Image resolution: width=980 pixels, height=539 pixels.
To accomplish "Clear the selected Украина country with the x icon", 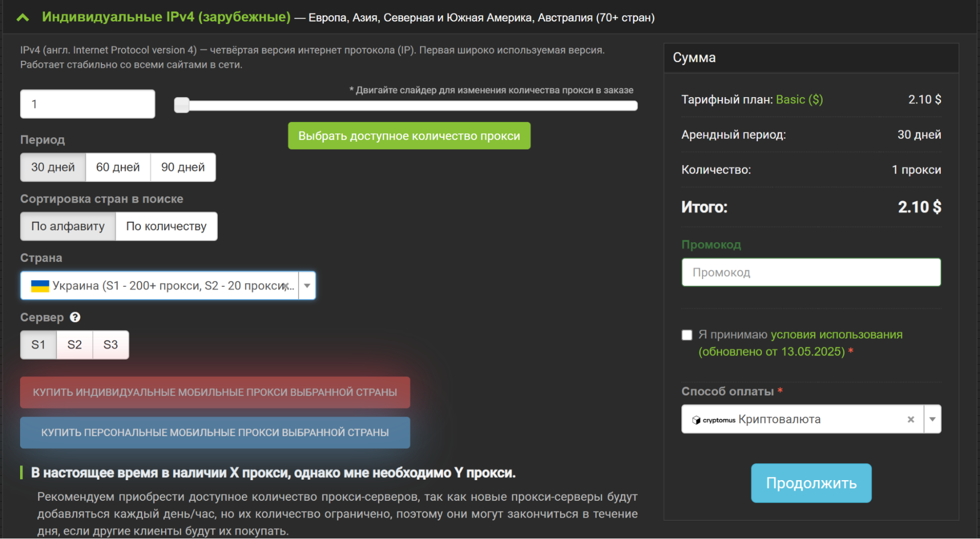I will (286, 286).
